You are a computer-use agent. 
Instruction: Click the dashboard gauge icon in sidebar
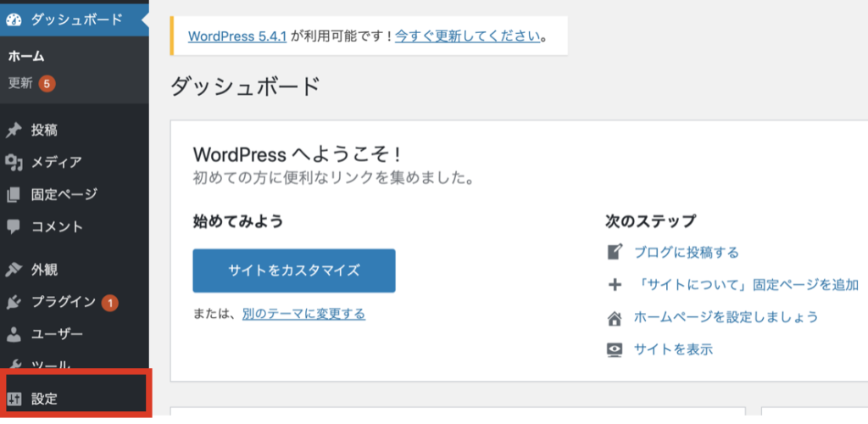(14, 20)
